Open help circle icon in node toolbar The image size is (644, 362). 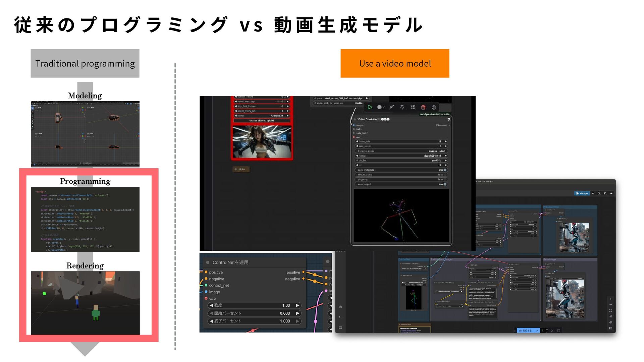[434, 107]
